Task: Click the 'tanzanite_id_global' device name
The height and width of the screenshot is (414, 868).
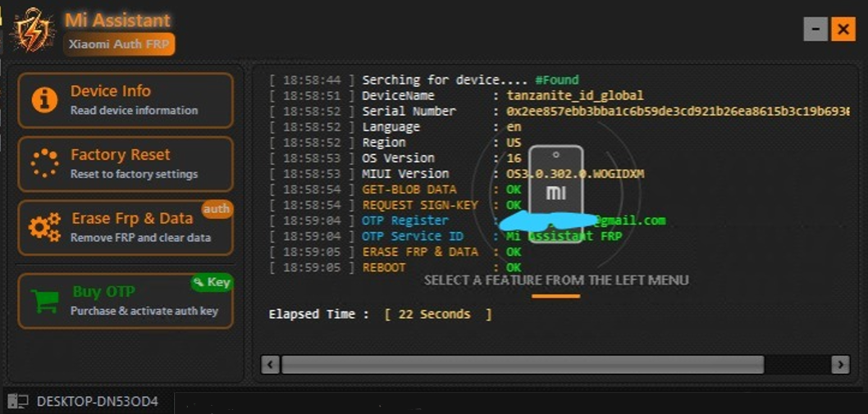Action: [x=575, y=96]
